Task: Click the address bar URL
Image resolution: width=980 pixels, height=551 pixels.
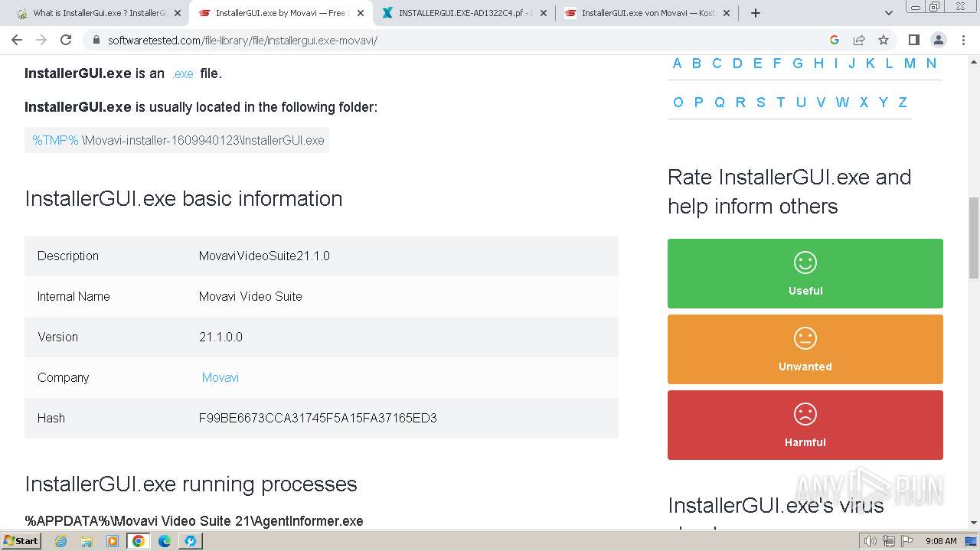Action: tap(243, 40)
